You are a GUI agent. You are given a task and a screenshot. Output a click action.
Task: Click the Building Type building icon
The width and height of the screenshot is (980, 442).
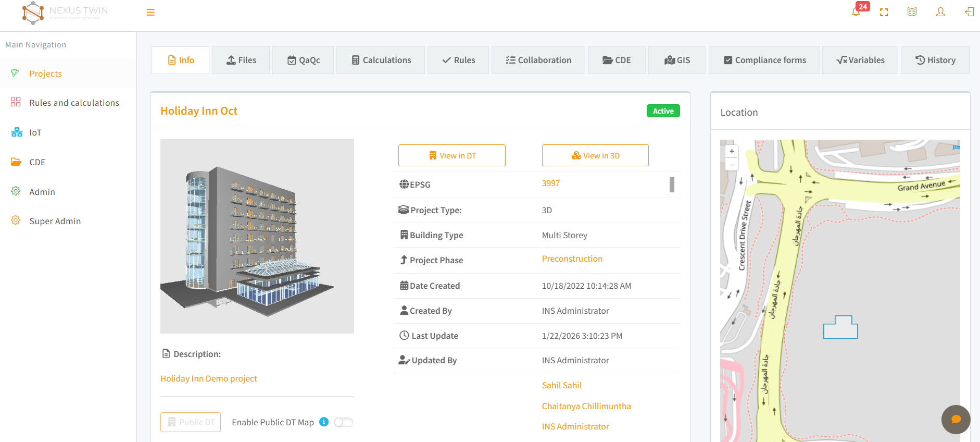[404, 235]
